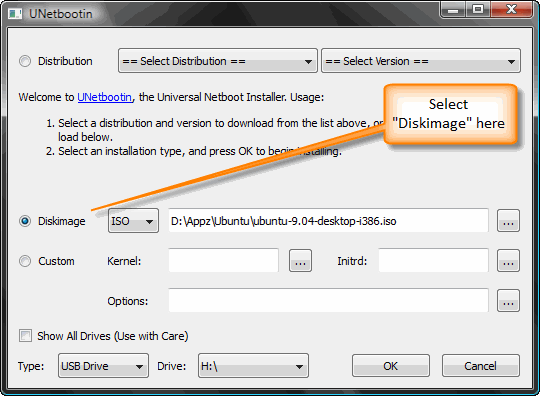
Task: Click the Options input field
Action: pos(329,301)
